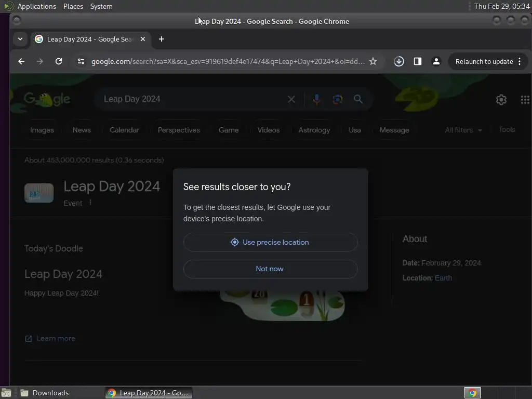
Task: Open the Places menu
Action: coord(73,6)
